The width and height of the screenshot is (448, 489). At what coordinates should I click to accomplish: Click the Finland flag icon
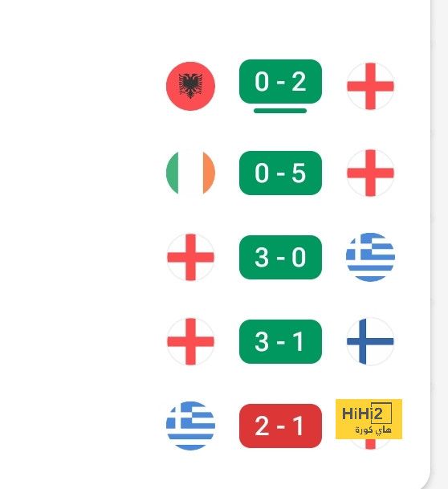370,341
